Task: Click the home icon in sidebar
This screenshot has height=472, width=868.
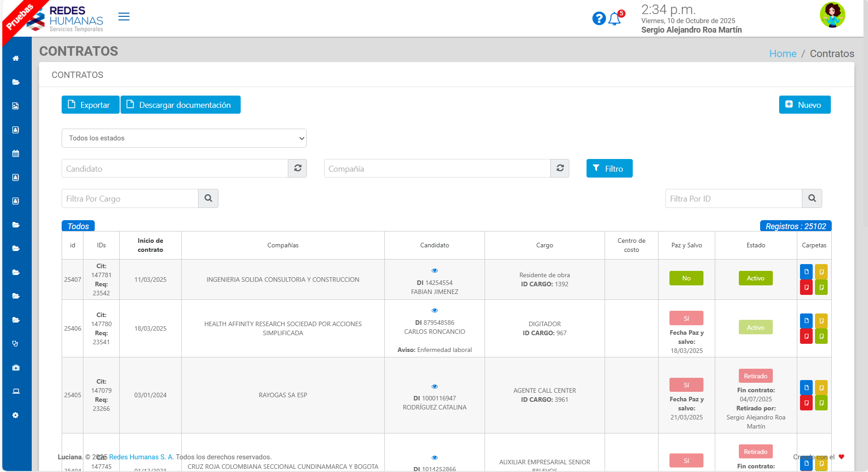Action: point(16,58)
